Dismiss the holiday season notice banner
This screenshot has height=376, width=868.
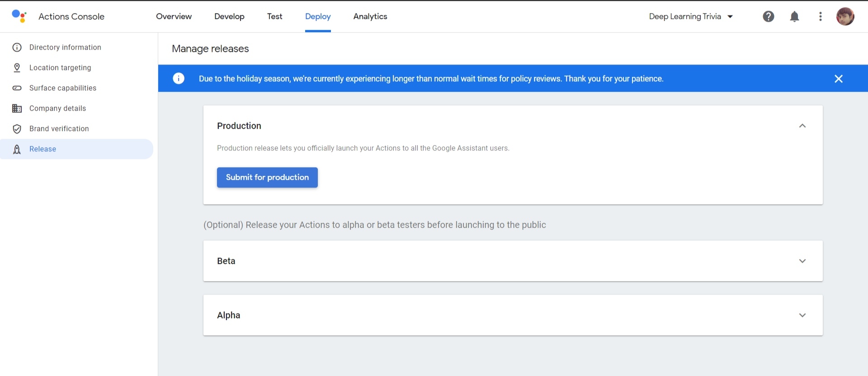(x=838, y=79)
